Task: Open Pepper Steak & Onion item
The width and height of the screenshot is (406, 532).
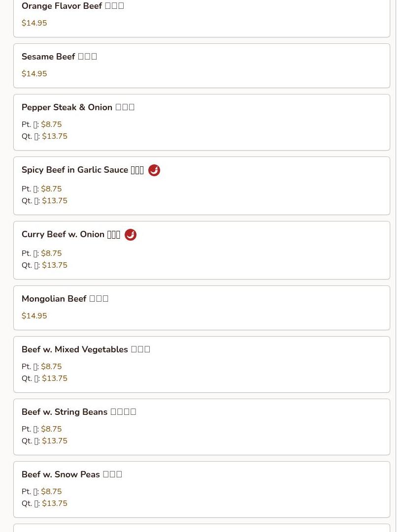Action: 202,122
